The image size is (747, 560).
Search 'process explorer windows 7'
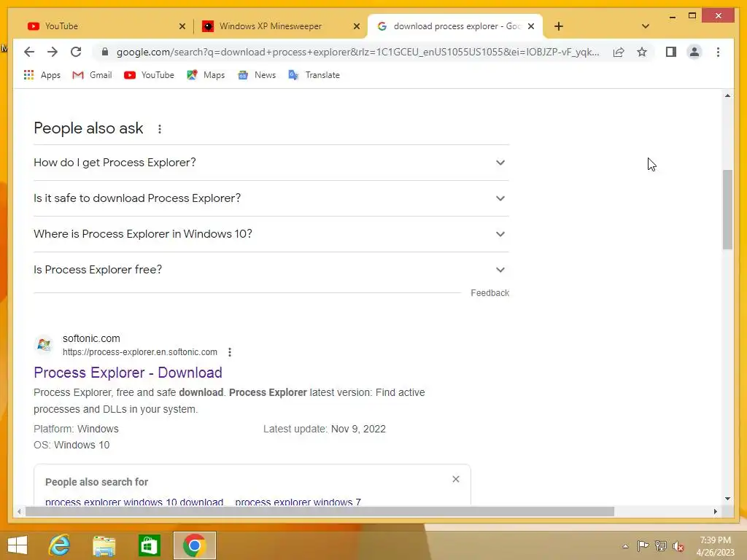298,502
